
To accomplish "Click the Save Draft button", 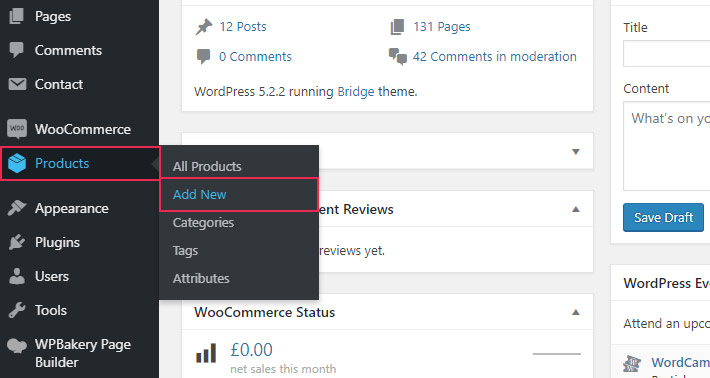I will click(663, 217).
